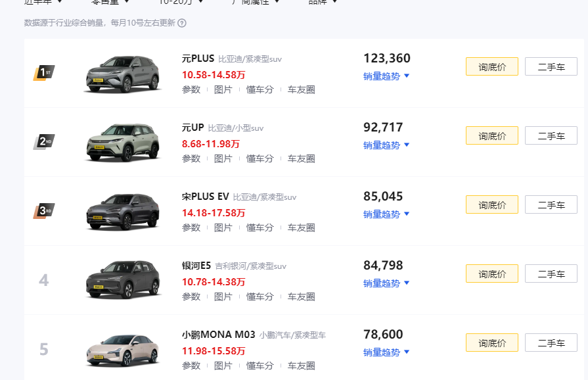Open the 元PLUS car thumbnail
The width and height of the screenshot is (588, 380).
coord(123,74)
